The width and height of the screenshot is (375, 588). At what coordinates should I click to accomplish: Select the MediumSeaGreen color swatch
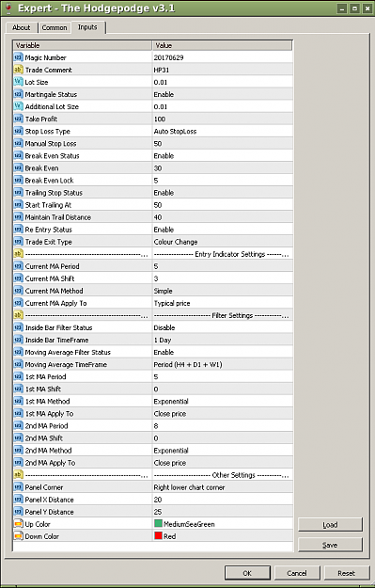pos(158,523)
